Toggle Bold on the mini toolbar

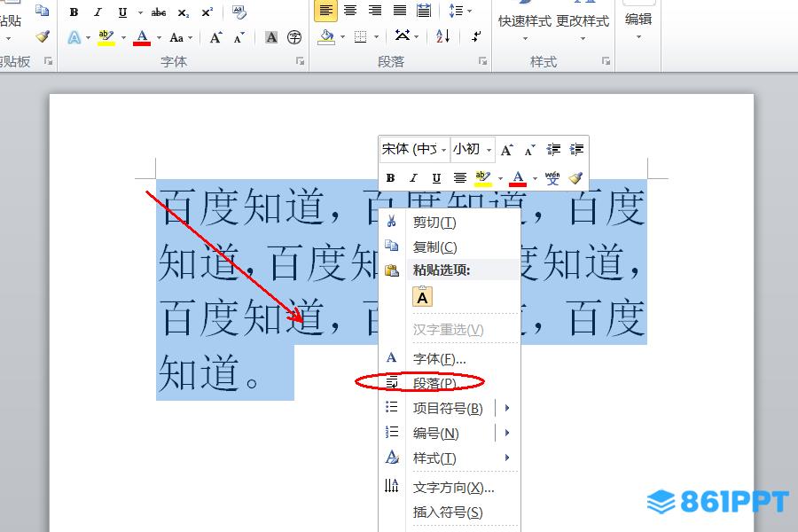click(390, 177)
